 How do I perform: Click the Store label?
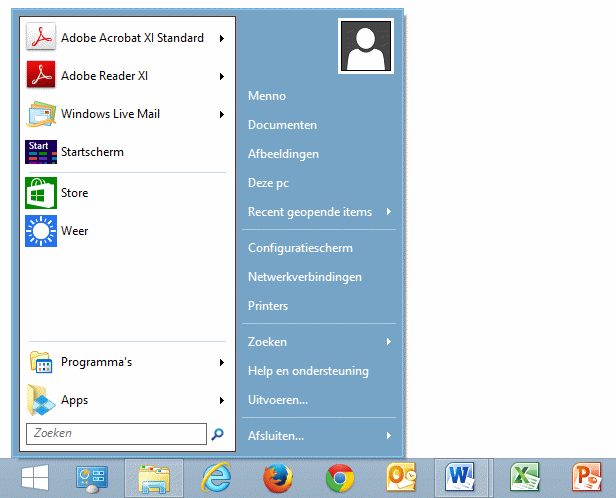coord(74,193)
